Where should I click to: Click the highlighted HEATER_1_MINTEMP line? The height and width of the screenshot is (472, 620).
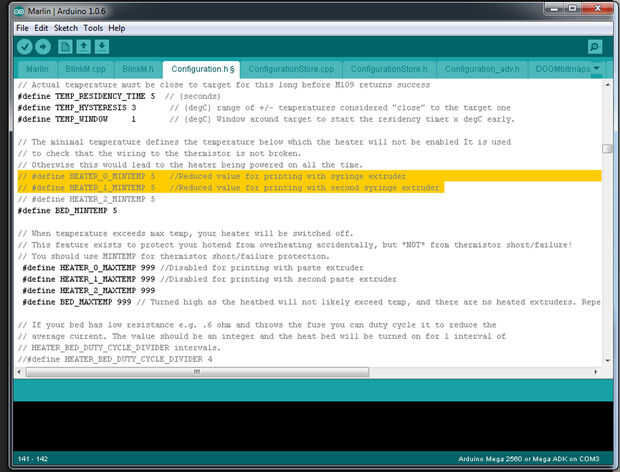(x=231, y=188)
